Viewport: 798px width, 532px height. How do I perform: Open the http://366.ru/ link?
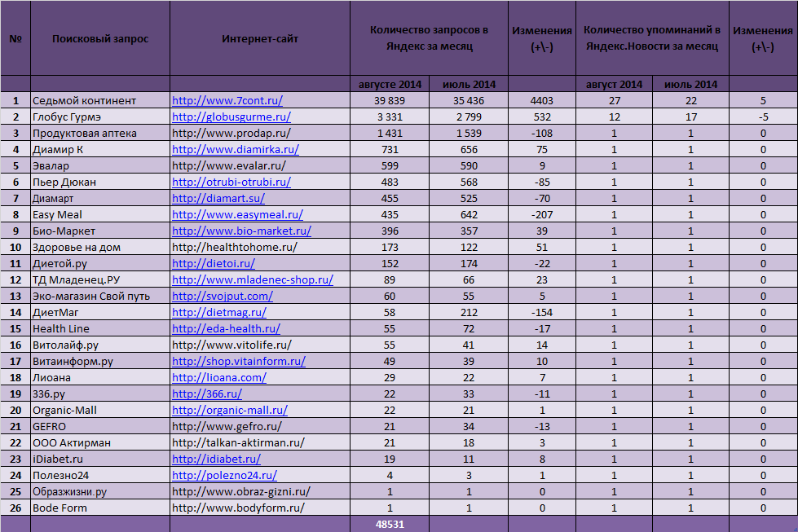(x=206, y=394)
